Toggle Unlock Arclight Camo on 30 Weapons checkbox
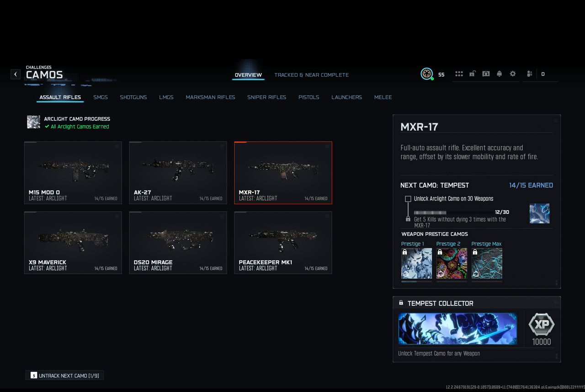 click(x=408, y=199)
